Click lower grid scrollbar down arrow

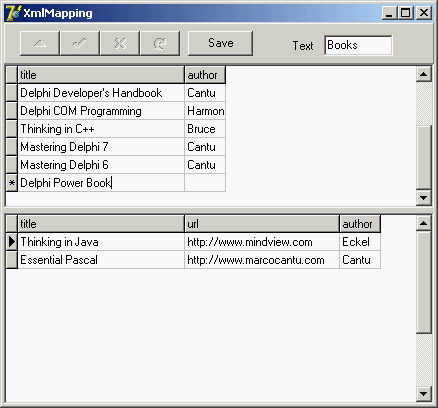pyautogui.click(x=424, y=394)
